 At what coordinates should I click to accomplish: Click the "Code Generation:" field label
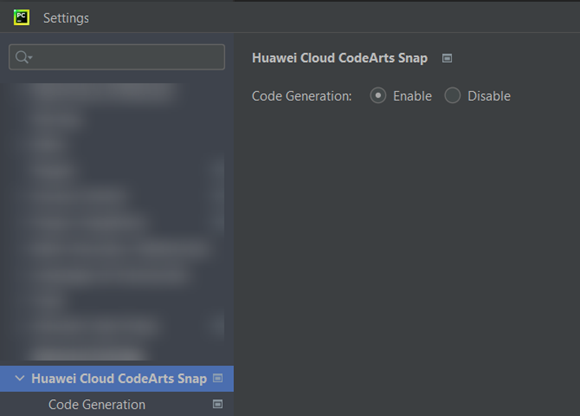tap(302, 96)
